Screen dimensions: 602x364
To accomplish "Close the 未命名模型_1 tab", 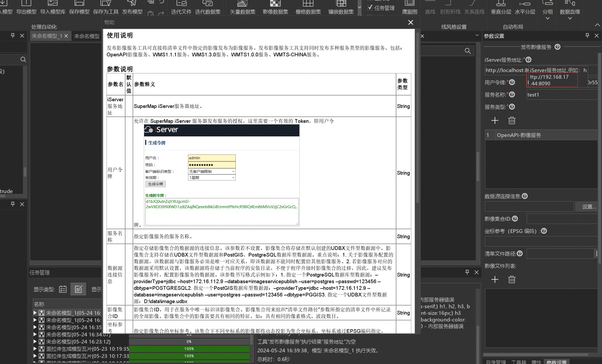I will tap(66, 36).
